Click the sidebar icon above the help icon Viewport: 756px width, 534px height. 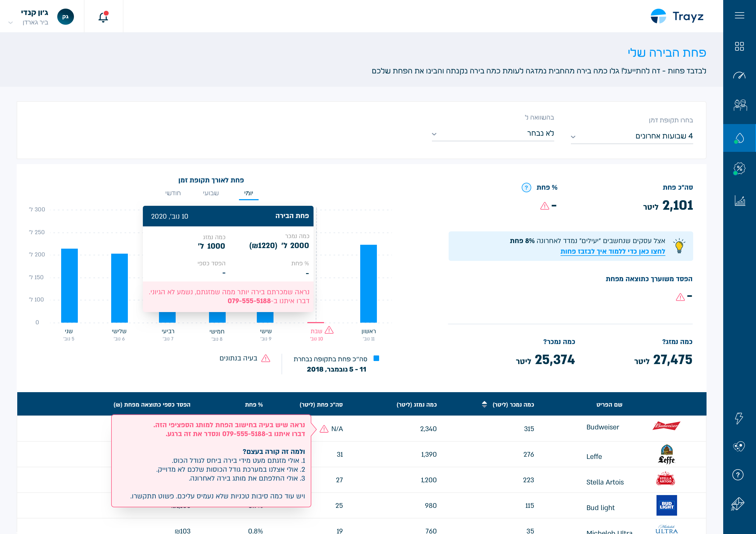(739, 447)
